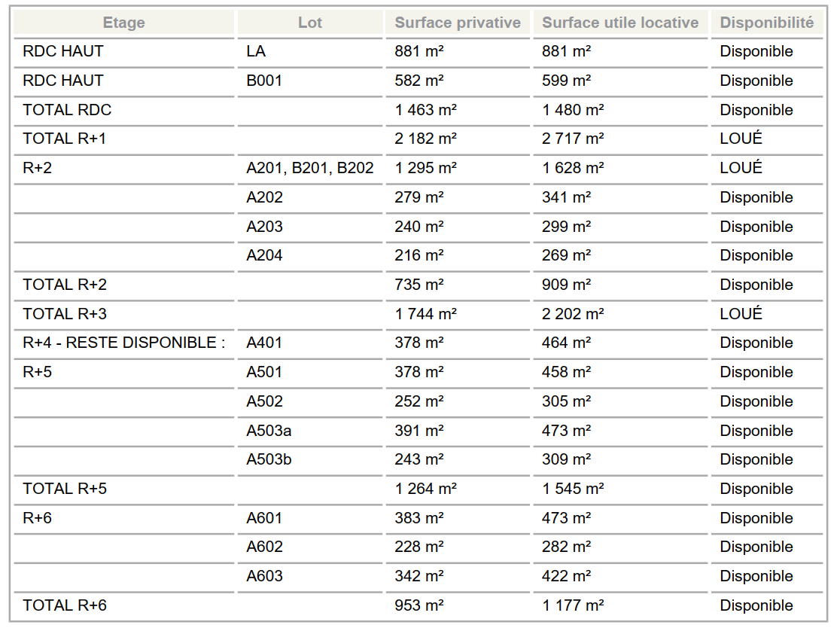
Task: Select the 422 m² value for lot A603
Action: tap(566, 576)
